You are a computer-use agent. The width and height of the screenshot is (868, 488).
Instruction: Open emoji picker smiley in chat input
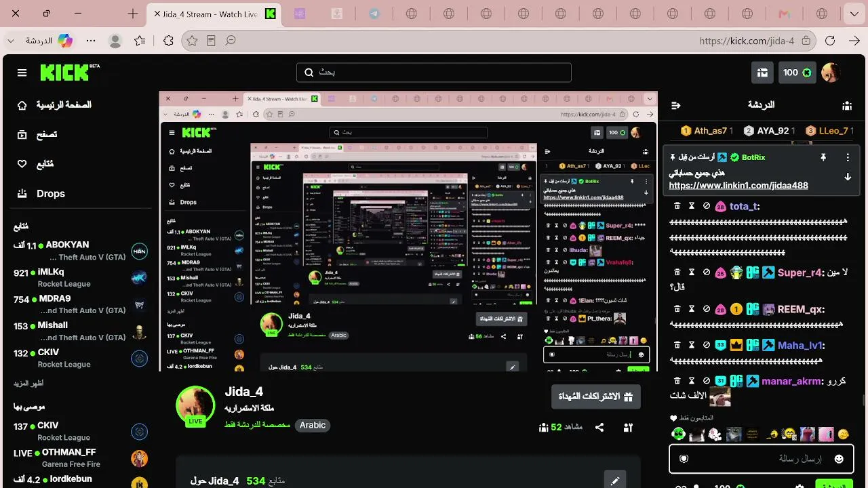coord(839,459)
